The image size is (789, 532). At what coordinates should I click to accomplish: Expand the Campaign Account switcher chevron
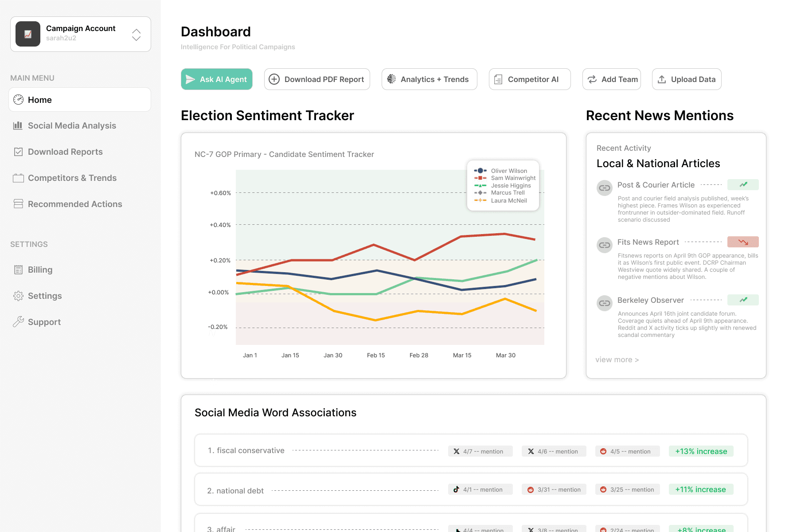tap(136, 34)
